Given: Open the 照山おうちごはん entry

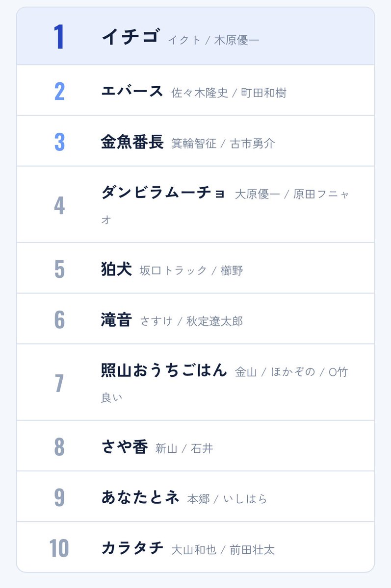Looking at the screenshot, I should tap(195, 382).
